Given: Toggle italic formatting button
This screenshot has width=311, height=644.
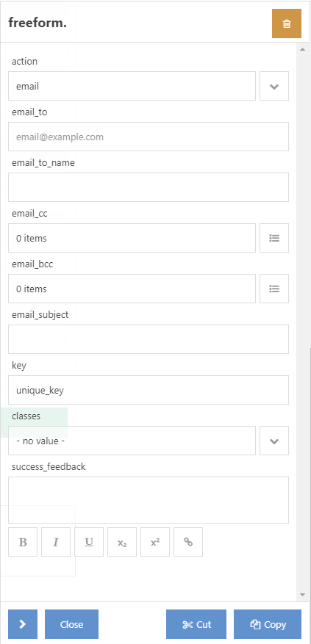Looking at the screenshot, I should pos(56,542).
